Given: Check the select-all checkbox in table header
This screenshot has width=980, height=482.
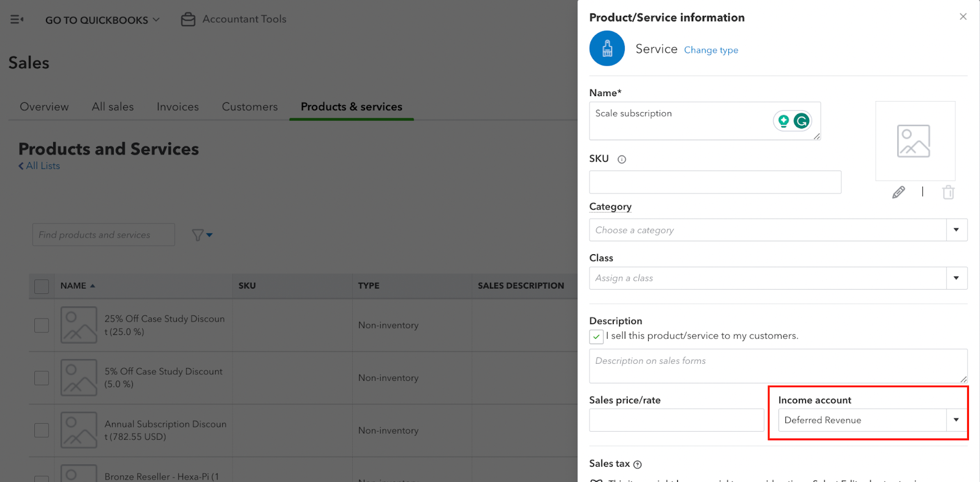Looking at the screenshot, I should click(x=42, y=286).
